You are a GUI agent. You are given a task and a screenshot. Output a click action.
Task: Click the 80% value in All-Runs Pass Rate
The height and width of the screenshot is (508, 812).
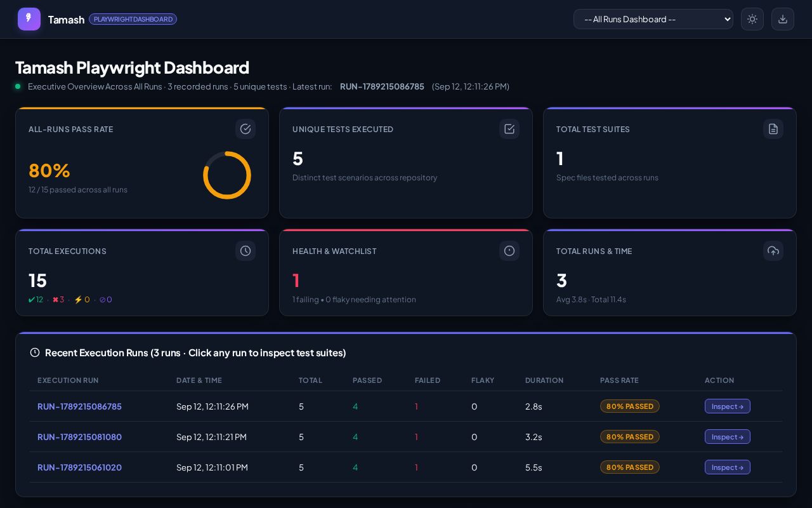[x=49, y=170]
